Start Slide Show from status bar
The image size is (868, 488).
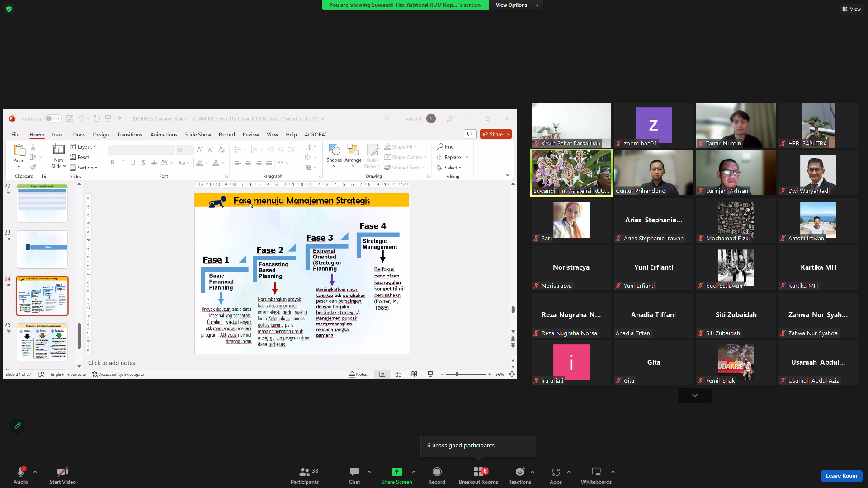430,375
